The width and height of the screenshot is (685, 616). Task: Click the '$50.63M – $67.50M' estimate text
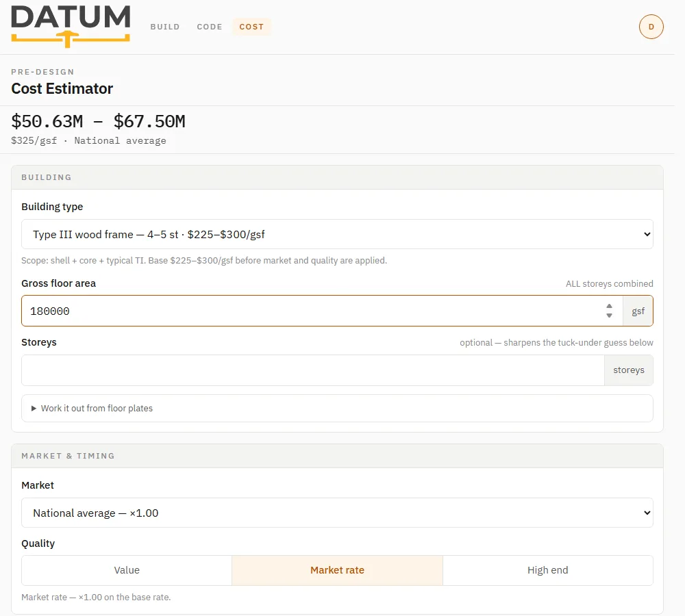98,121
